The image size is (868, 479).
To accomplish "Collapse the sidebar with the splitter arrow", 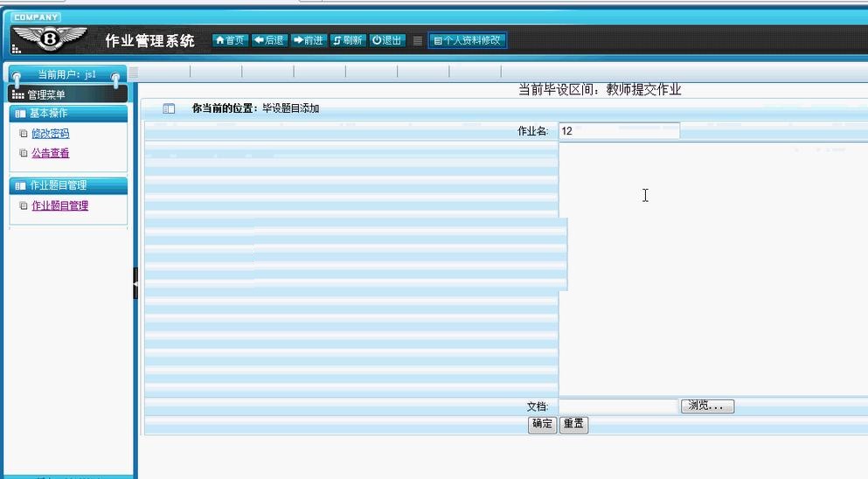I will 135,283.
